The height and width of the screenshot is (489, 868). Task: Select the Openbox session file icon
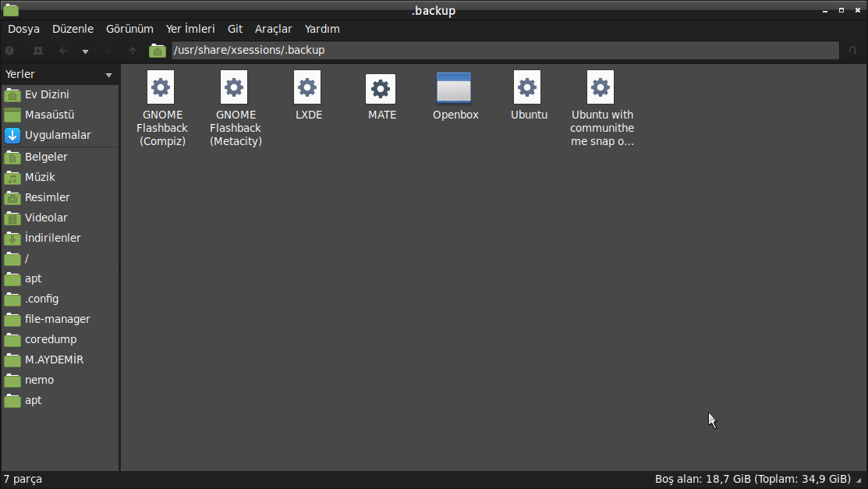coord(454,87)
